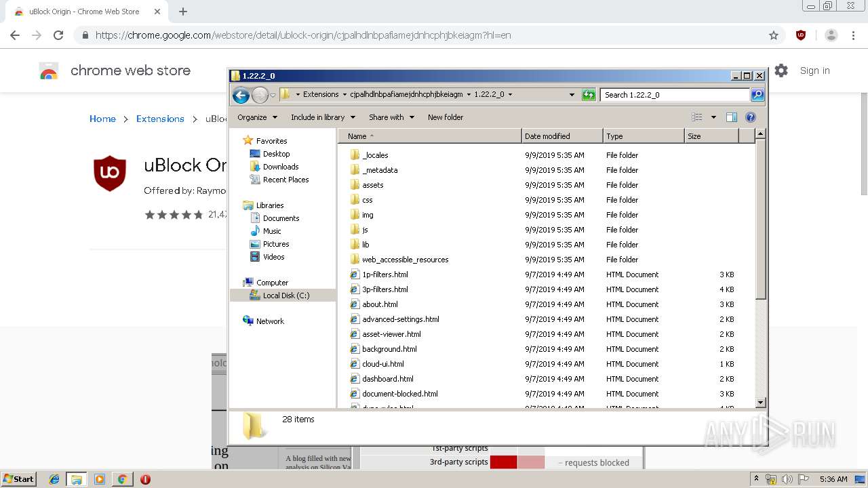Expand the Share with dropdown

pyautogui.click(x=391, y=117)
